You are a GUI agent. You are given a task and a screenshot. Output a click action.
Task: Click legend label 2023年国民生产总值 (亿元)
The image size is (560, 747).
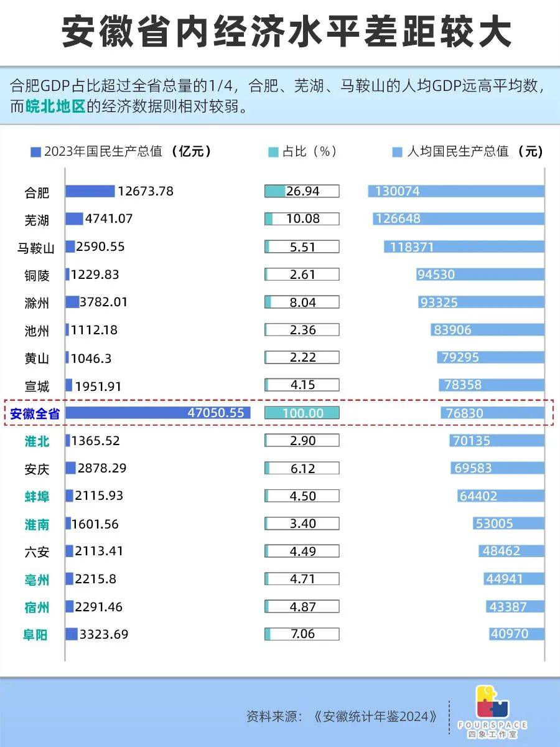(x=128, y=151)
